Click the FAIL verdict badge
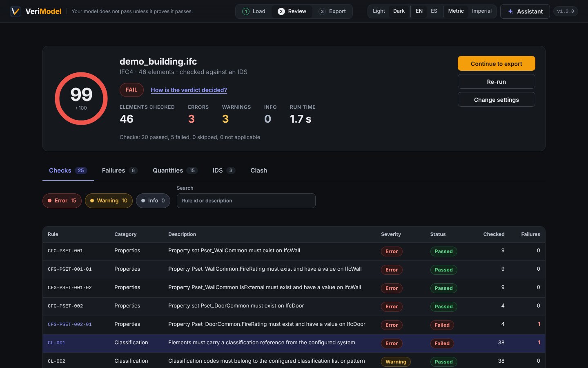This screenshot has width=588, height=368. (131, 90)
